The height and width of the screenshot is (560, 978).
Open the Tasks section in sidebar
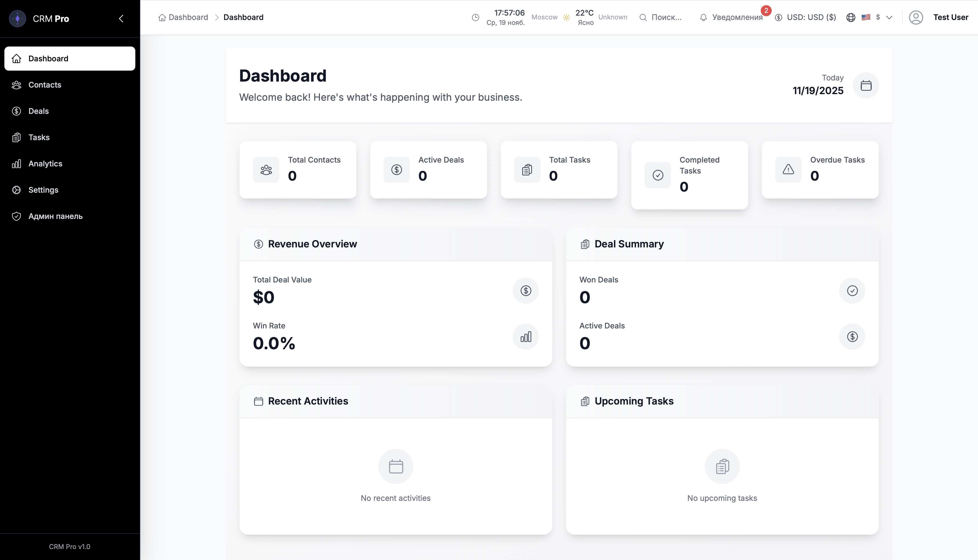(x=38, y=137)
